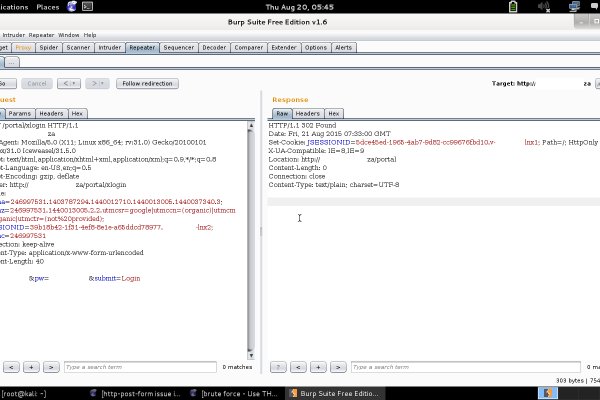
Task: Open the terminal launcher in top panel
Action: point(88,6)
